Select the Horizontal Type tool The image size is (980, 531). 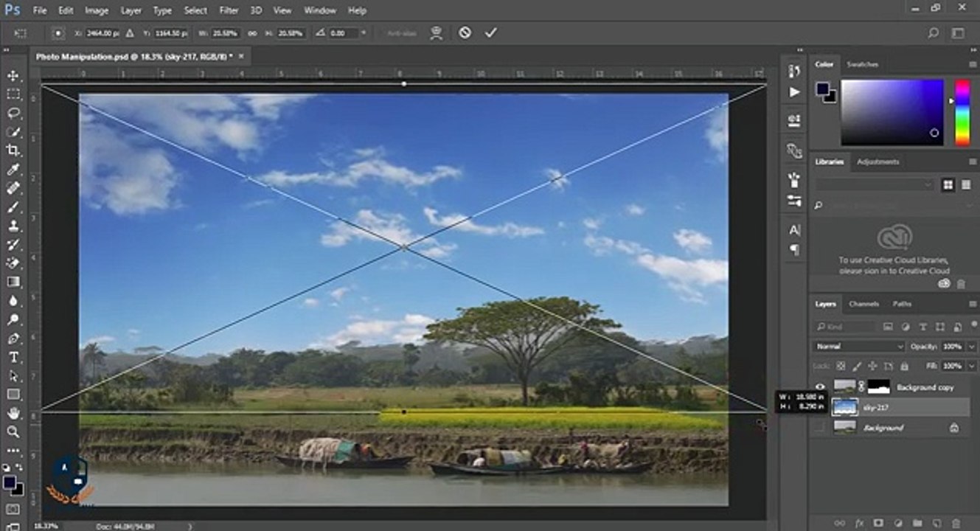[13, 357]
